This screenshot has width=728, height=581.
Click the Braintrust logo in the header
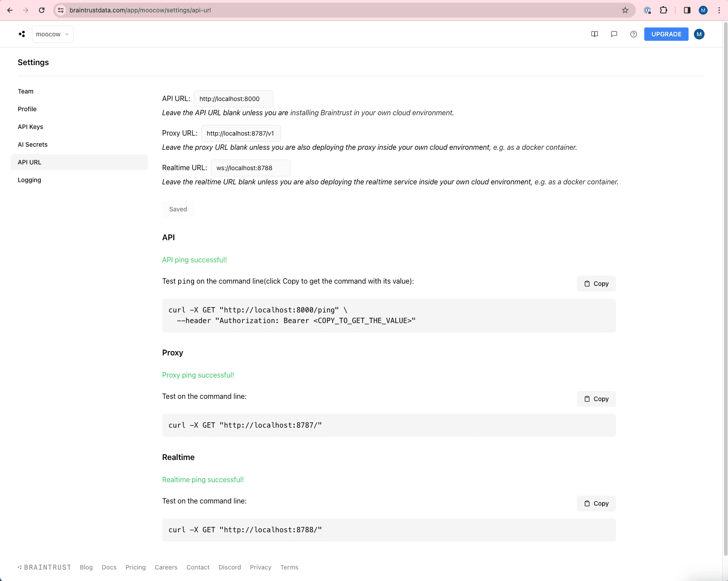coord(22,34)
